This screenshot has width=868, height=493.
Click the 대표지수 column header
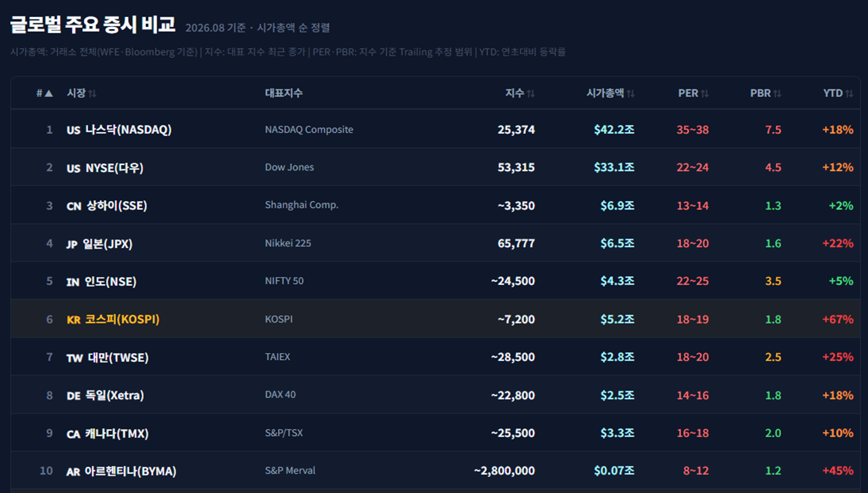click(284, 93)
